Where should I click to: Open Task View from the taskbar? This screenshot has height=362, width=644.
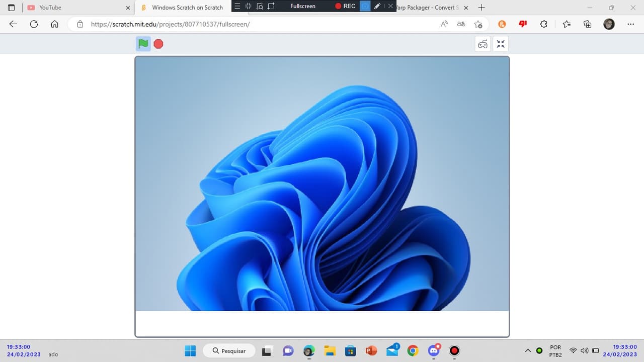pyautogui.click(x=268, y=350)
